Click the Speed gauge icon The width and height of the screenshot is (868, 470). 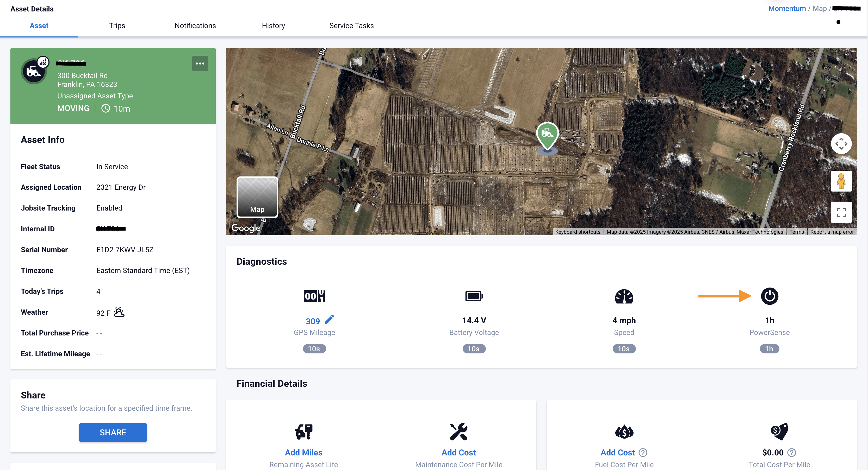(x=624, y=296)
